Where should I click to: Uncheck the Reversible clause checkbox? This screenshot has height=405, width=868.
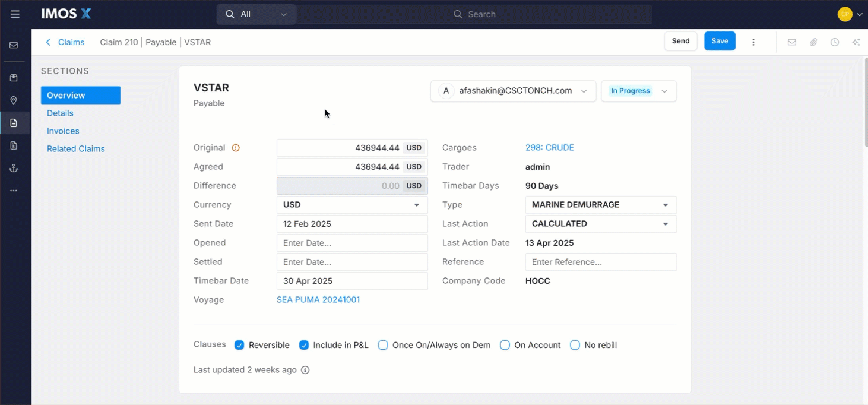tap(239, 345)
